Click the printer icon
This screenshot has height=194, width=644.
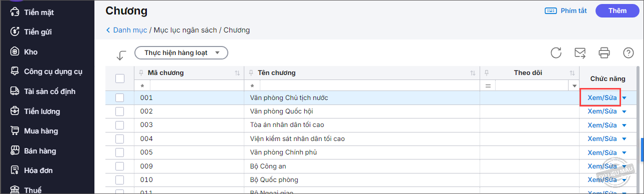tap(605, 53)
